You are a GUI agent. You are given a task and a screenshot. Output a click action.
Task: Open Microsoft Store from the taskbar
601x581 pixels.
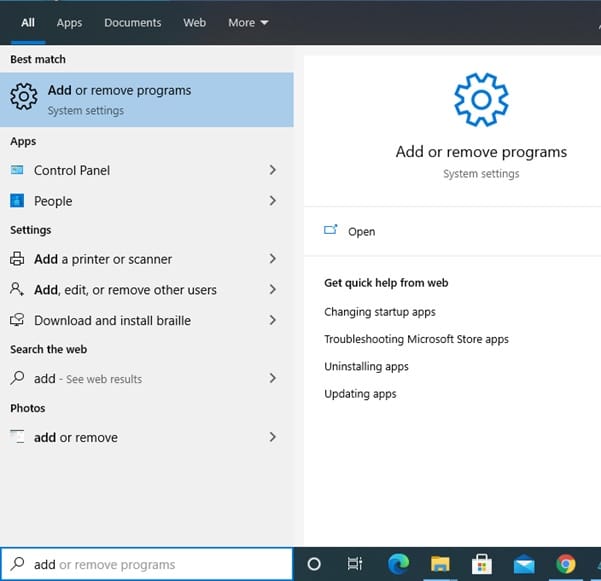point(482,564)
